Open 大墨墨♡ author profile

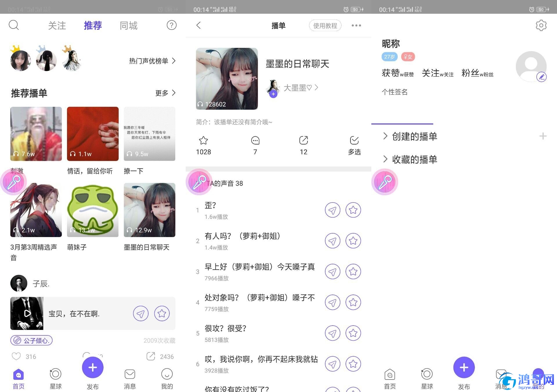pyautogui.click(x=301, y=88)
